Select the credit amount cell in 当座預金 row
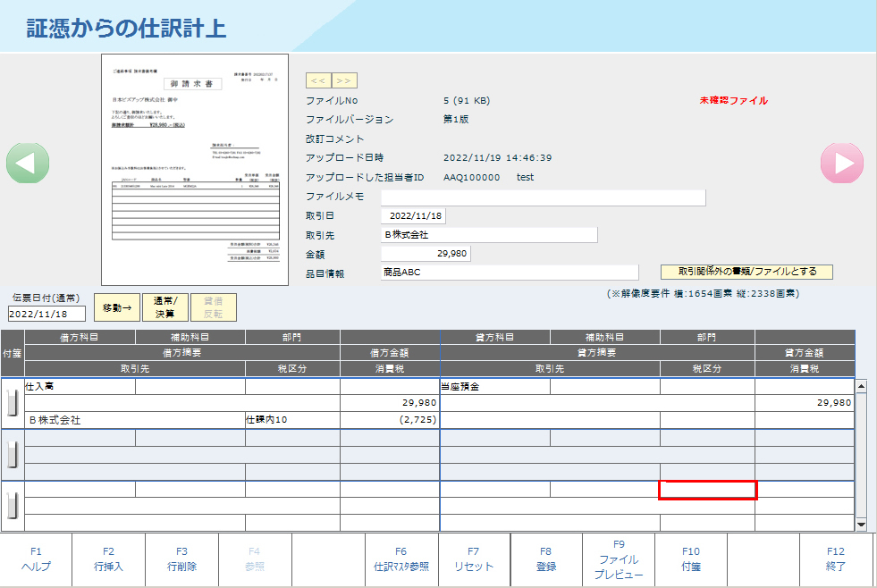Image resolution: width=877 pixels, height=588 pixels. [805, 403]
